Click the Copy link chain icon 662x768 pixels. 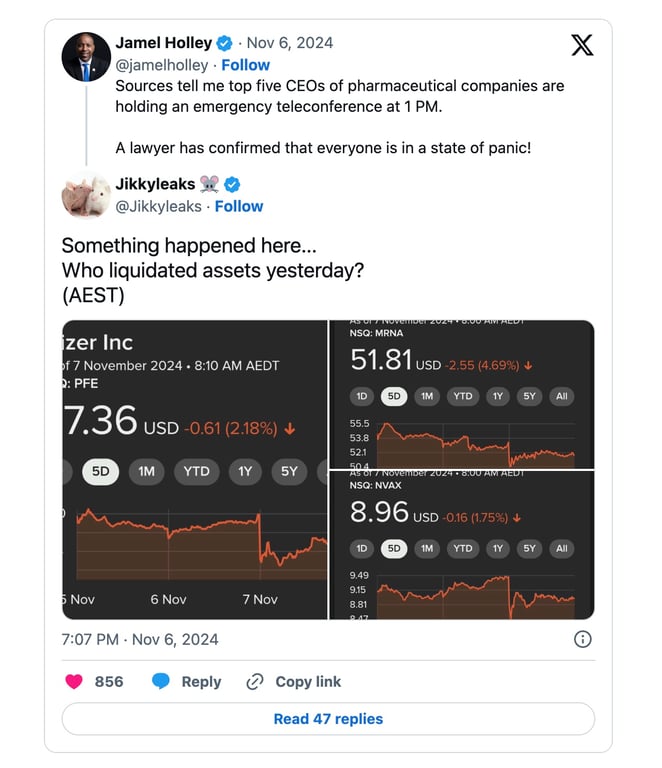255,681
